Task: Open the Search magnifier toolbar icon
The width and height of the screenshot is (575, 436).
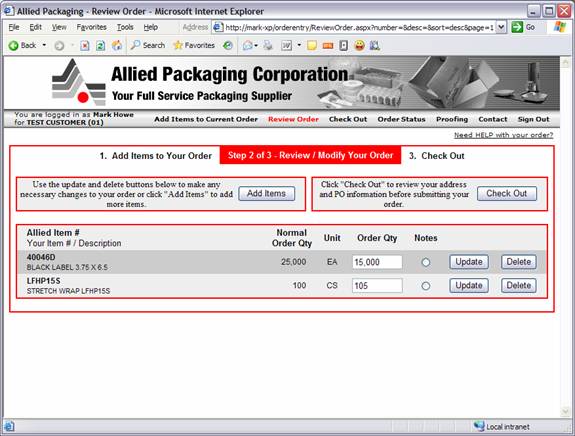Action: point(135,45)
